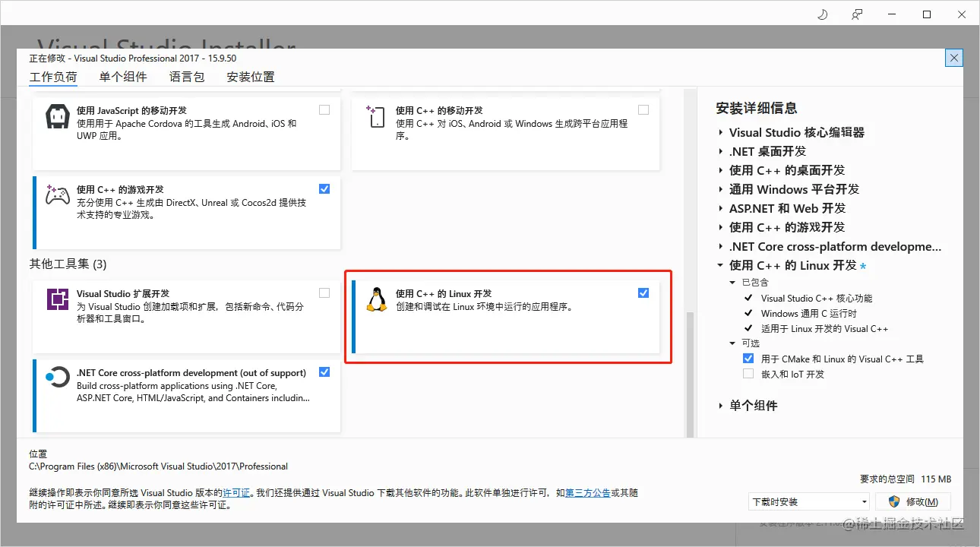Uncheck the C++ game development workload
This screenshot has width=980, height=547.
(324, 188)
